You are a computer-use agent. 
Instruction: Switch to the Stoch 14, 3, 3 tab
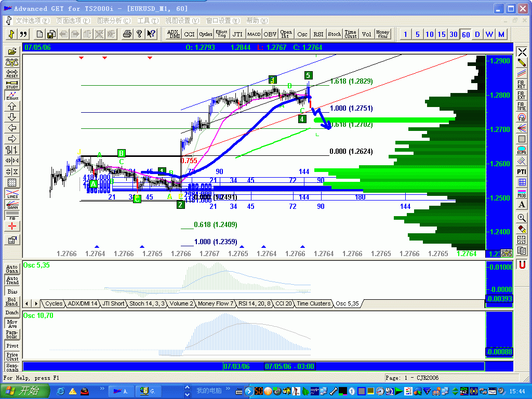click(147, 303)
